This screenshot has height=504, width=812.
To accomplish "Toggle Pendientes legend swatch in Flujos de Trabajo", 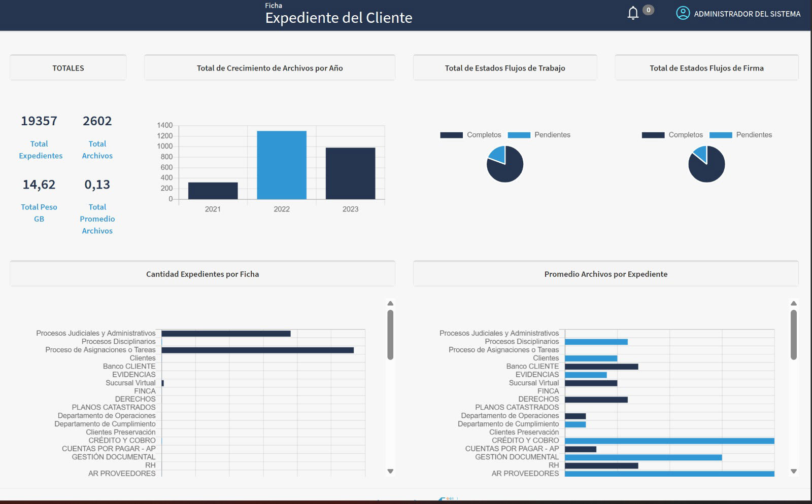I will coord(519,135).
